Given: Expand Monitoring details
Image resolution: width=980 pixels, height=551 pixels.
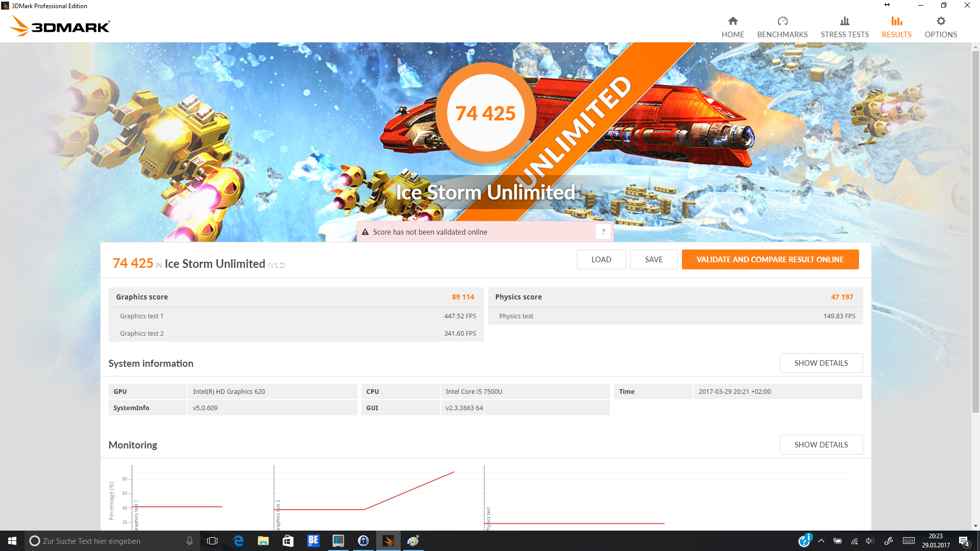Looking at the screenshot, I should pyautogui.click(x=821, y=445).
